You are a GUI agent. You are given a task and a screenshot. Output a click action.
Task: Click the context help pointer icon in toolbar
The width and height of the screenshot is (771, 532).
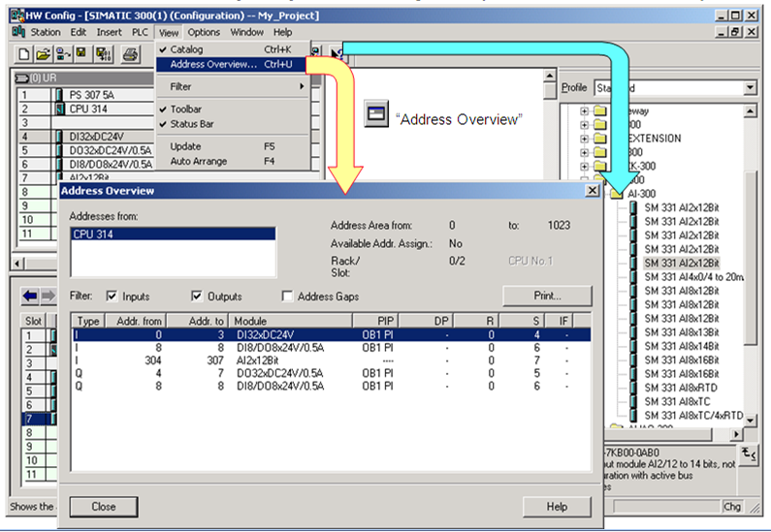click(337, 53)
